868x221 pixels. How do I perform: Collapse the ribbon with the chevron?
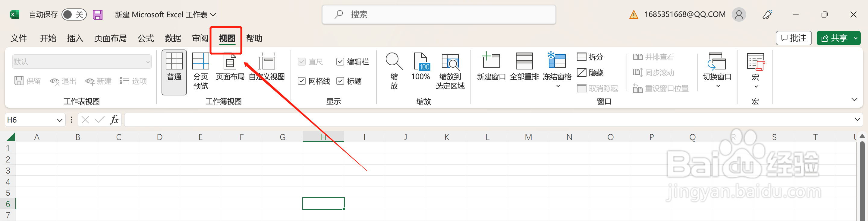854,100
